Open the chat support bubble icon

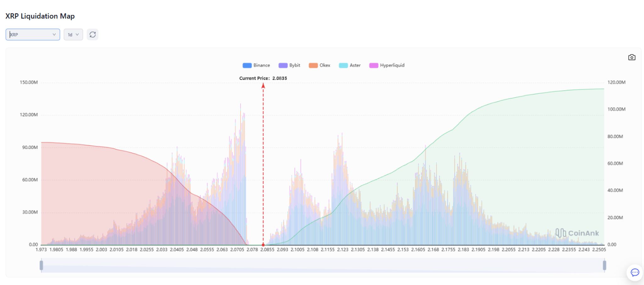tap(635, 272)
